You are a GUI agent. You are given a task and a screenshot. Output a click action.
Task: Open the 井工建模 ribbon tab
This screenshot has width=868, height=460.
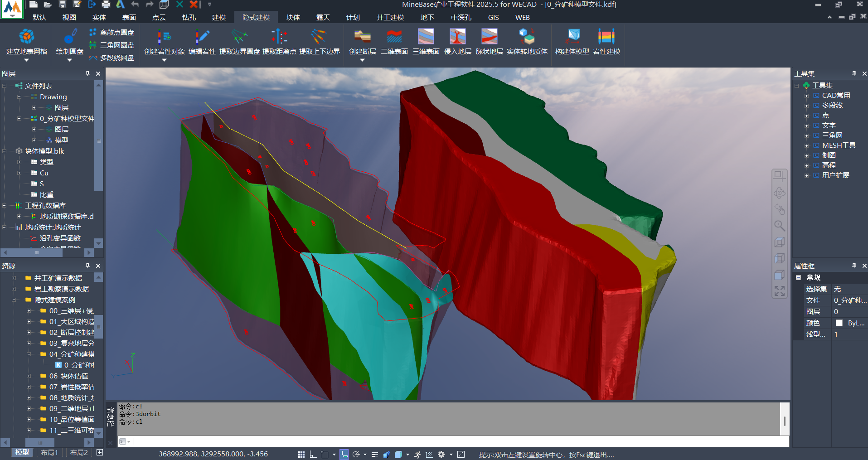pos(390,18)
